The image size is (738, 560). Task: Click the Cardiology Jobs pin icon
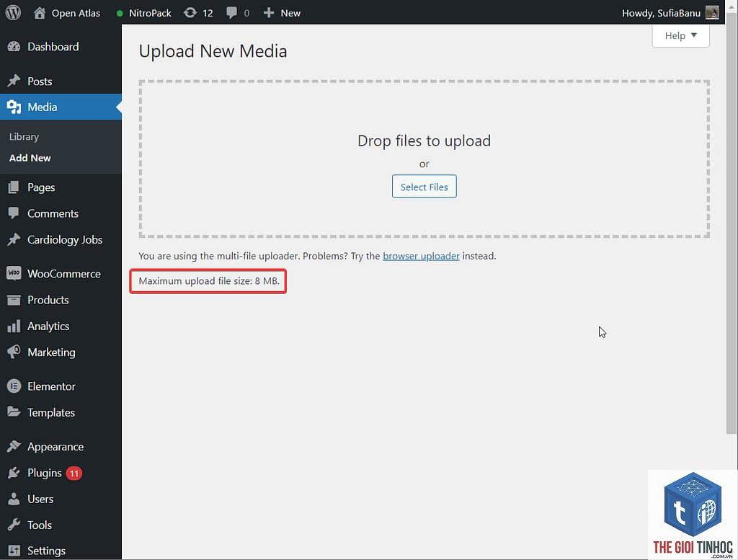(14, 239)
